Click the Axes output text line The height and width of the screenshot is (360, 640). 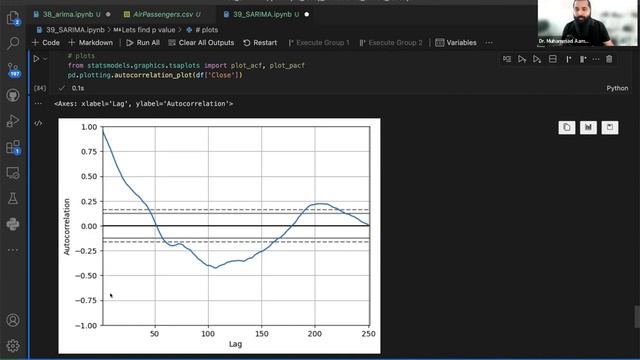click(143, 104)
